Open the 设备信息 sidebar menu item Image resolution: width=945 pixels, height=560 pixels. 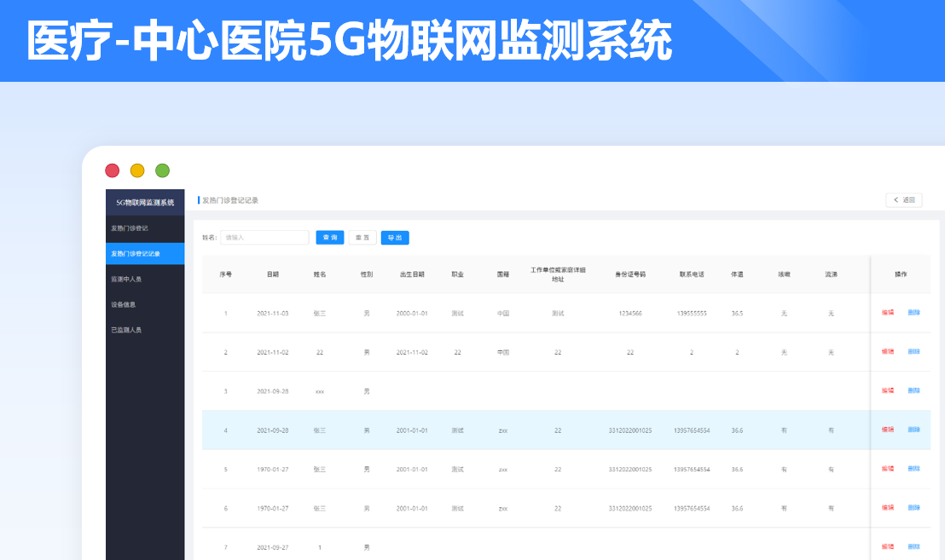pos(145,304)
